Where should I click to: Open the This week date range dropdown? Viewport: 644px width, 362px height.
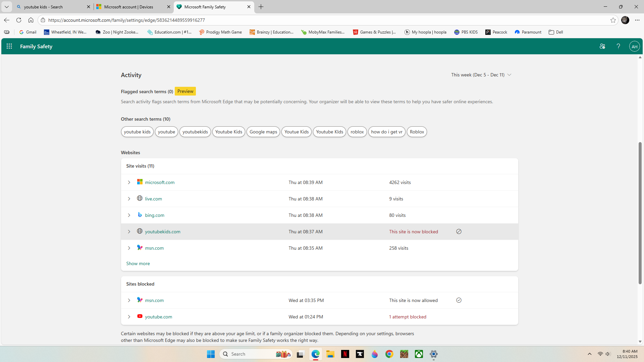[x=481, y=75]
